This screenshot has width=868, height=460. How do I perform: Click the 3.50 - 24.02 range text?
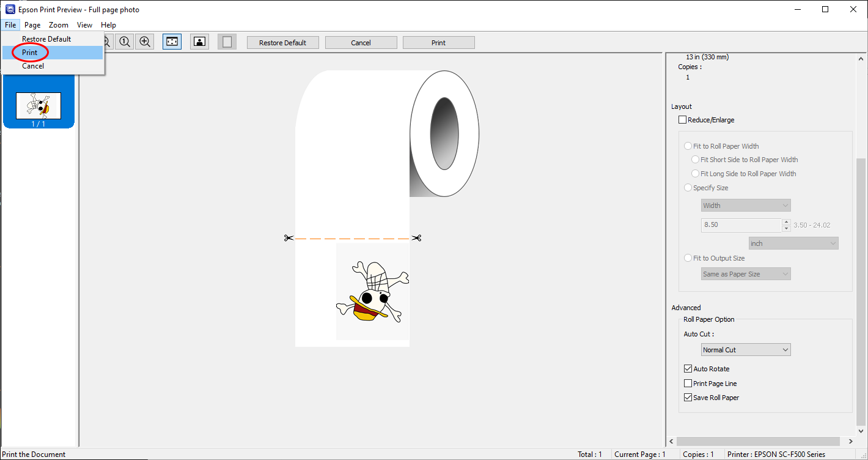(x=812, y=225)
